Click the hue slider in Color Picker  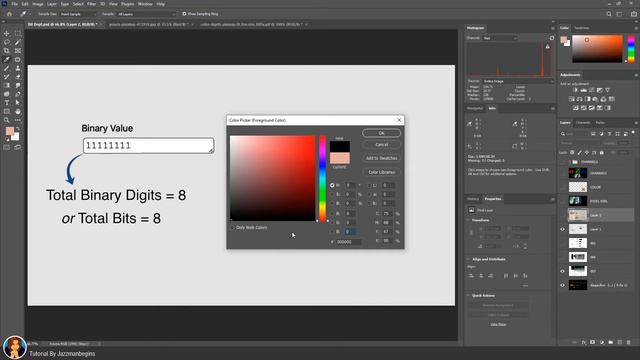tap(322, 178)
